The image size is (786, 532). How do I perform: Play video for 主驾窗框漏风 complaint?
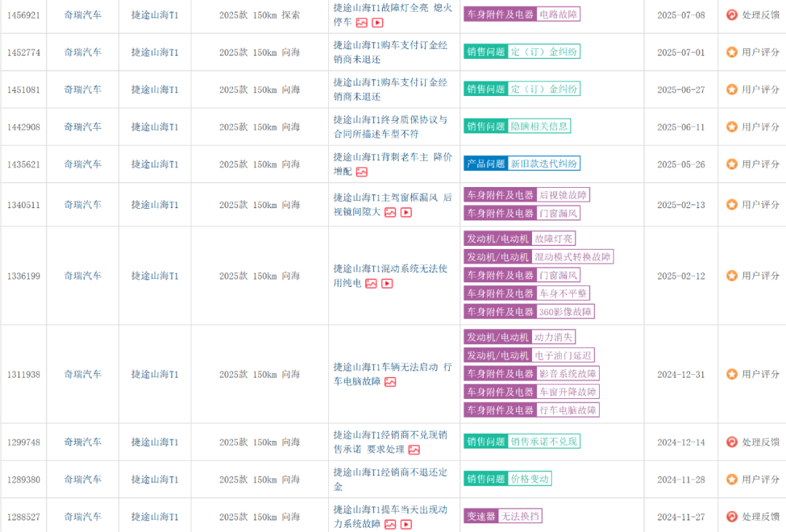406,213
